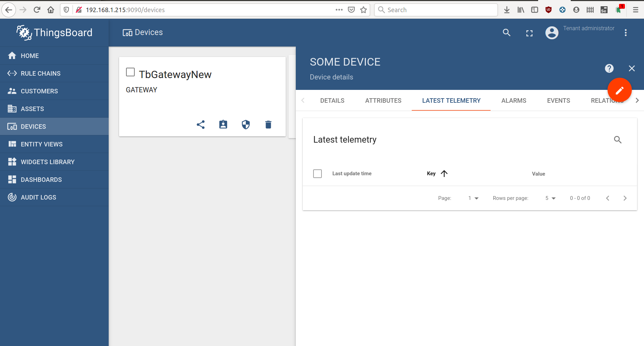Select the TbGatewayNew device checkbox
This screenshot has height=346, width=644.
[130, 72]
